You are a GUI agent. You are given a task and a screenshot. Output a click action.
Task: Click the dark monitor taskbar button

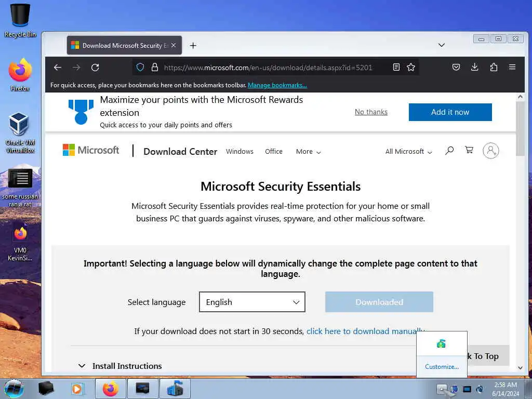pos(142,389)
